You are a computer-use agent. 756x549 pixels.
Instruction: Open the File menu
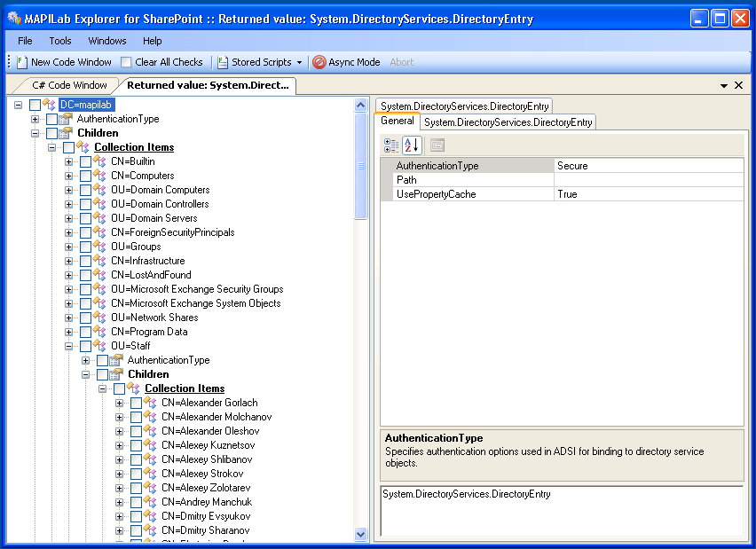point(25,41)
